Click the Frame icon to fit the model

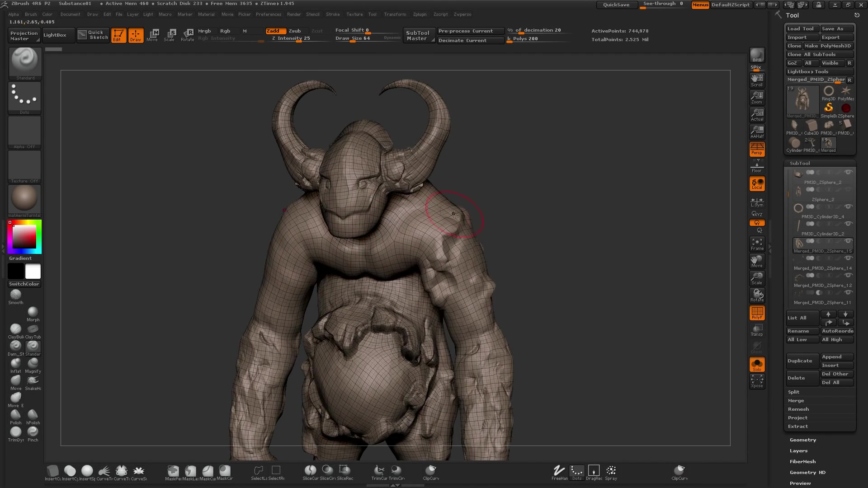(x=757, y=244)
